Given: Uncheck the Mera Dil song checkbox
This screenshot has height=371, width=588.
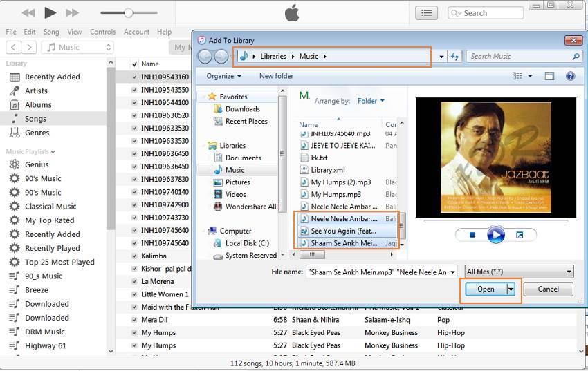Looking at the screenshot, I should click(x=135, y=320).
